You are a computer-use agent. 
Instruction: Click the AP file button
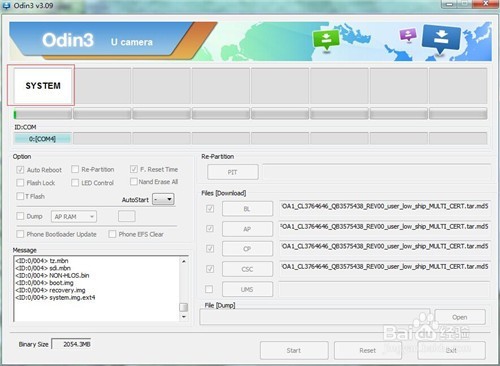pos(247,229)
